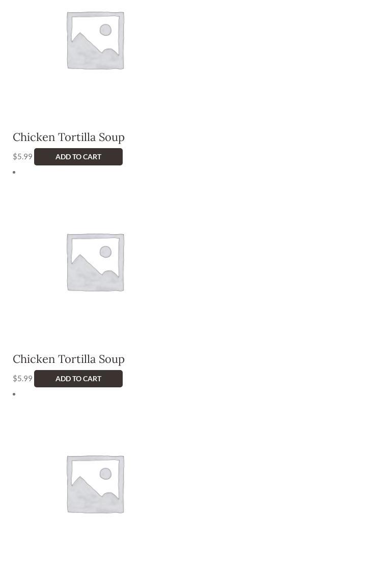Screen dimensions: 392x566
Task: Open the middle product placeholder image
Action: 96,262
